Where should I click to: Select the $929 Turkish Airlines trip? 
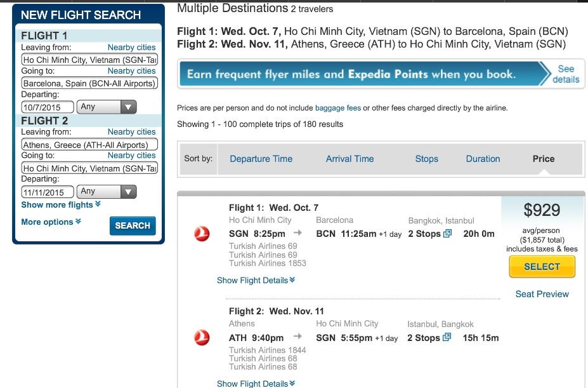coord(542,267)
